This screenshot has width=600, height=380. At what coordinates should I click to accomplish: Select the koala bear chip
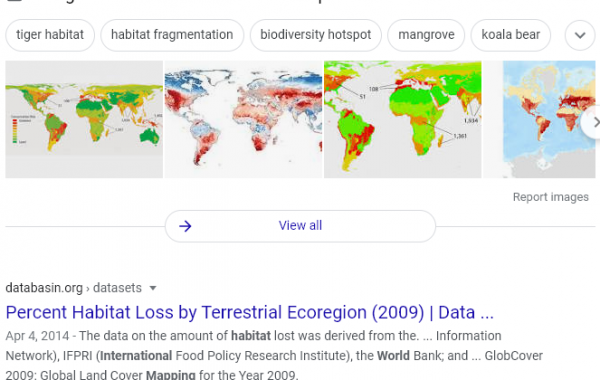click(510, 35)
